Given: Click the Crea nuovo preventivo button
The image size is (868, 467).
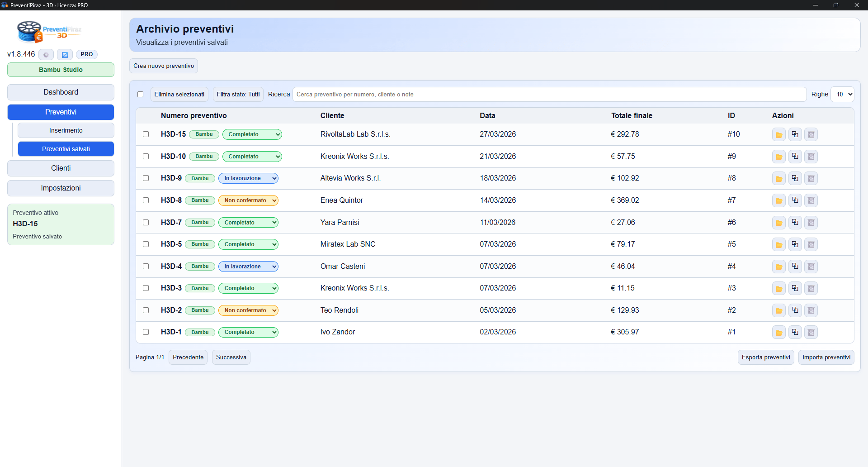Looking at the screenshot, I should 164,66.
